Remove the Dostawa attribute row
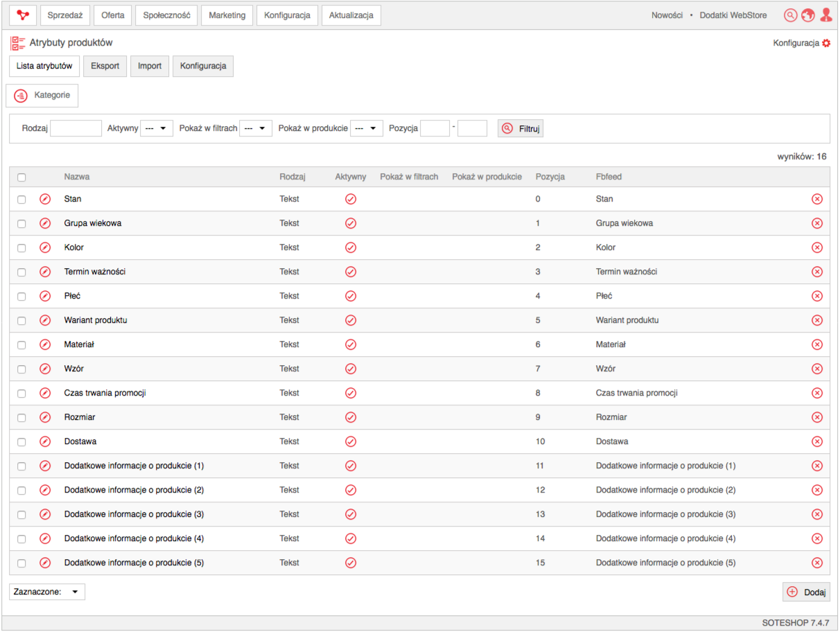 pos(817,441)
